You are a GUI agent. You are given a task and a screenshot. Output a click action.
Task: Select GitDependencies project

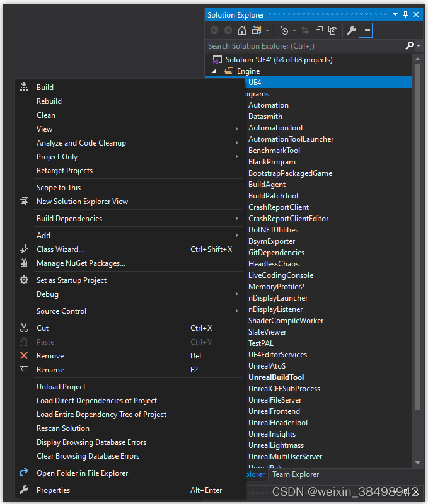[x=276, y=253]
